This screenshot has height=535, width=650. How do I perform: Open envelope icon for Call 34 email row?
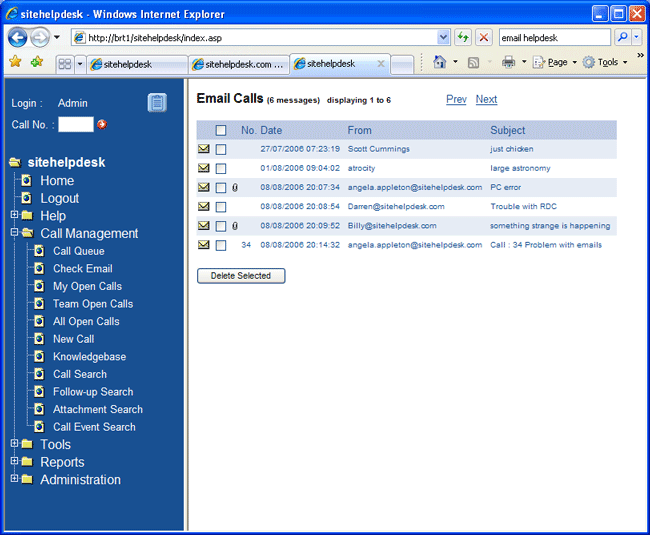pos(204,245)
